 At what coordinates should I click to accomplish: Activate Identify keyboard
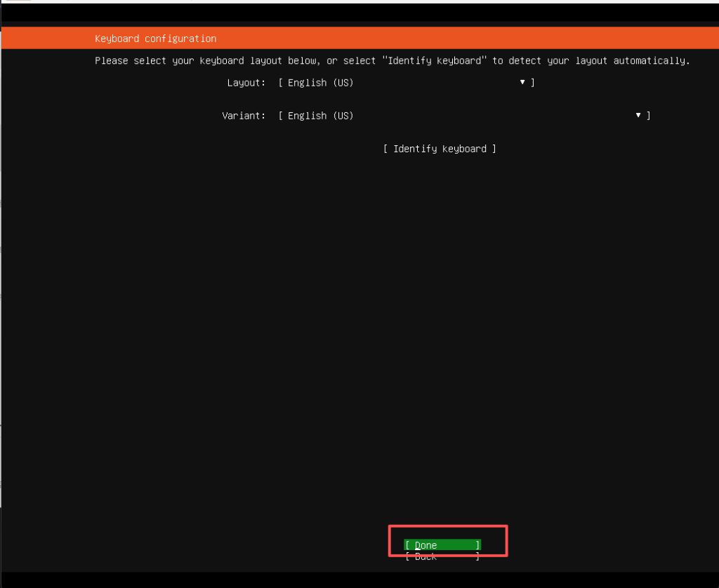(x=440, y=148)
